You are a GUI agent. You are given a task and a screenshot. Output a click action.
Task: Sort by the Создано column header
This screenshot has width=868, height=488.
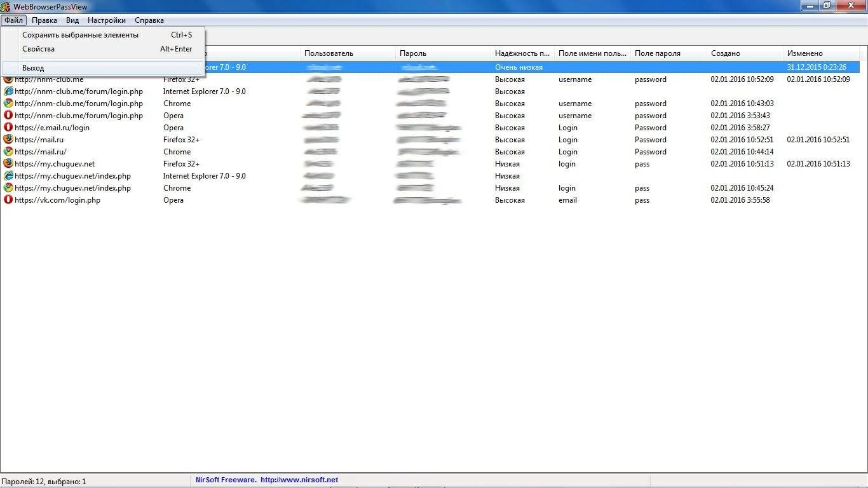745,53
